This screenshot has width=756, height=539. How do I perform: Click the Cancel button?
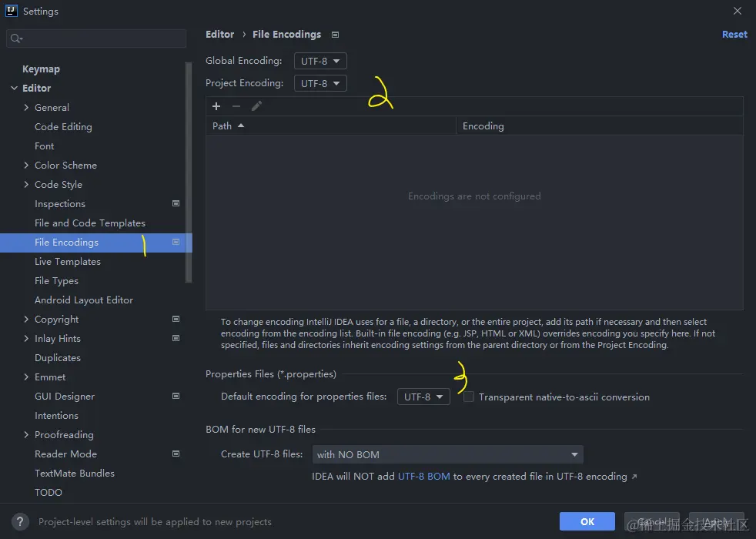[x=652, y=521]
